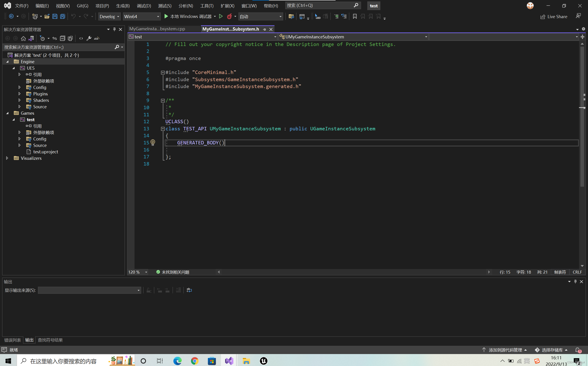Click 选择存储库 in status bar
Viewport: 588px width, 366px height.
click(551, 350)
